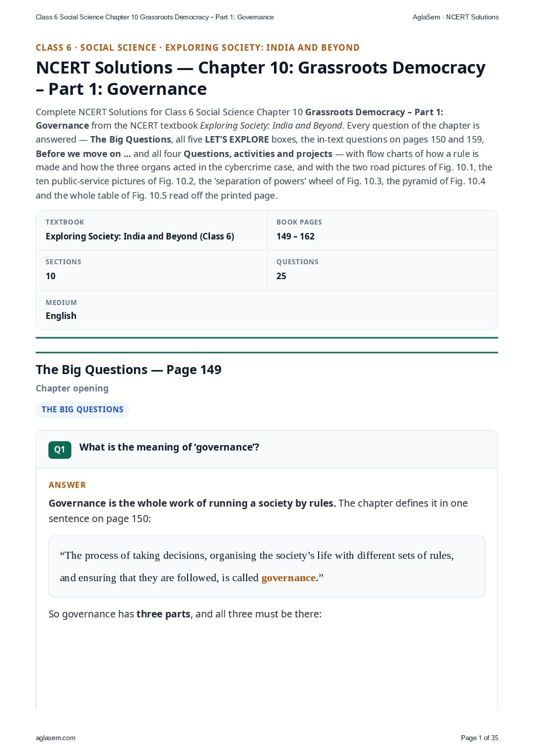Screen dimensions: 534x756
Task: Click the quoted definition block
Action: [x=267, y=566]
